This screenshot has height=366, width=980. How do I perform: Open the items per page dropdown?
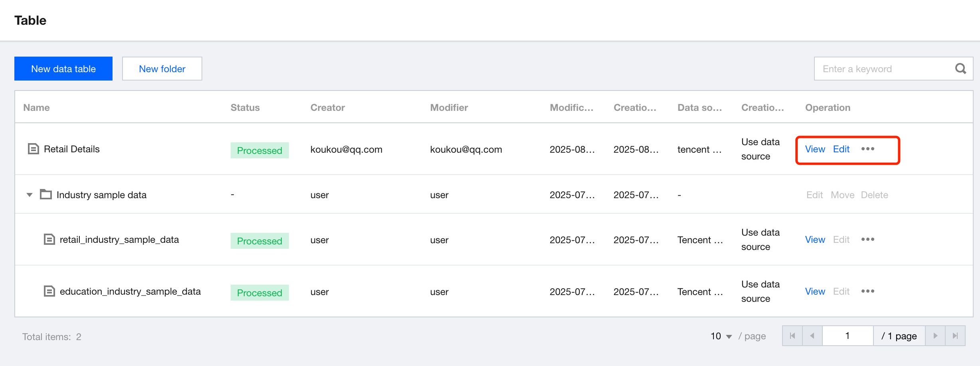(721, 336)
